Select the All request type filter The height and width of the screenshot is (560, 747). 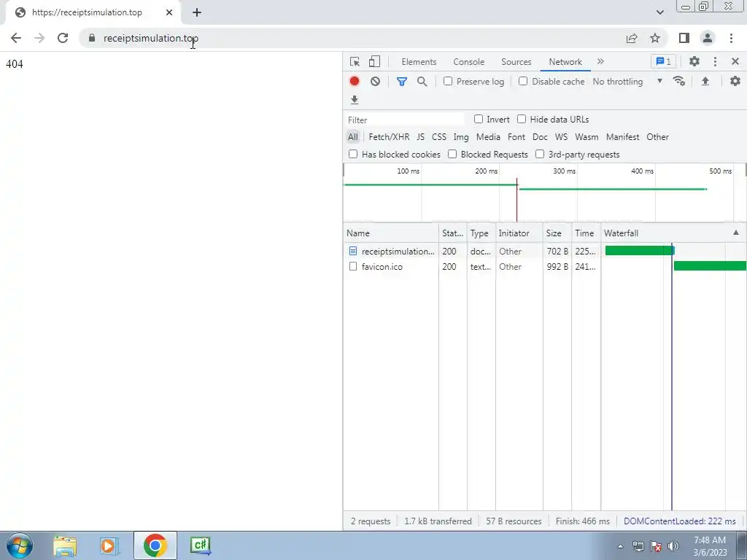click(352, 137)
